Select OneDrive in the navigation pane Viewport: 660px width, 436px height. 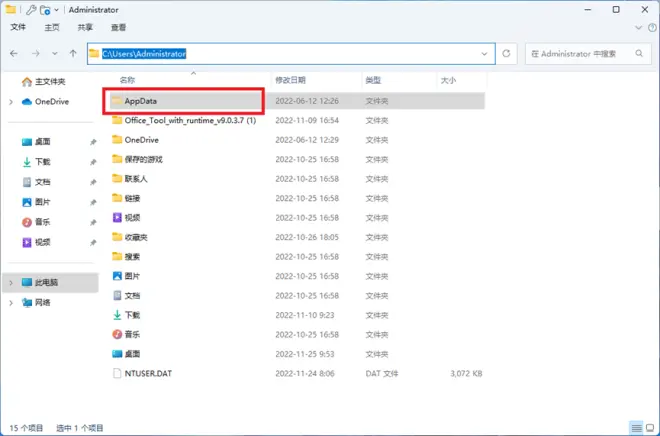pyautogui.click(x=45, y=101)
